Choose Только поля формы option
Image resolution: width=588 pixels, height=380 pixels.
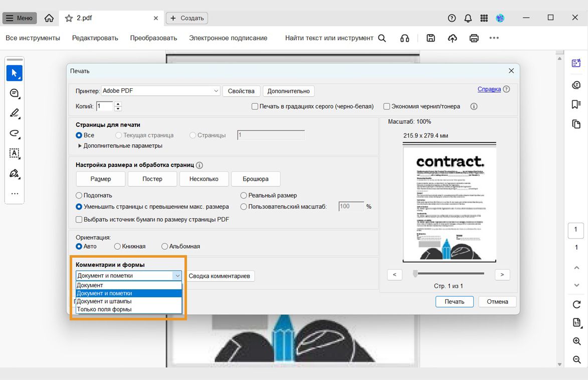pos(129,309)
